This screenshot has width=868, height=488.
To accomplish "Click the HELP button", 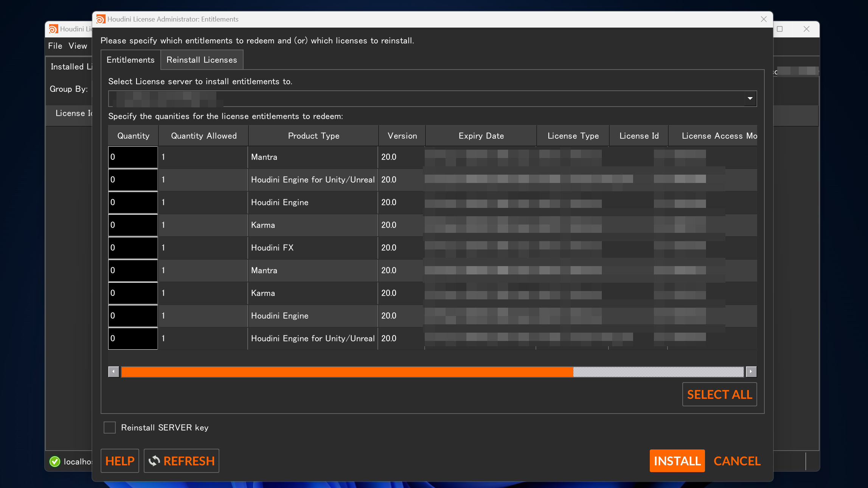I will pos(120,461).
